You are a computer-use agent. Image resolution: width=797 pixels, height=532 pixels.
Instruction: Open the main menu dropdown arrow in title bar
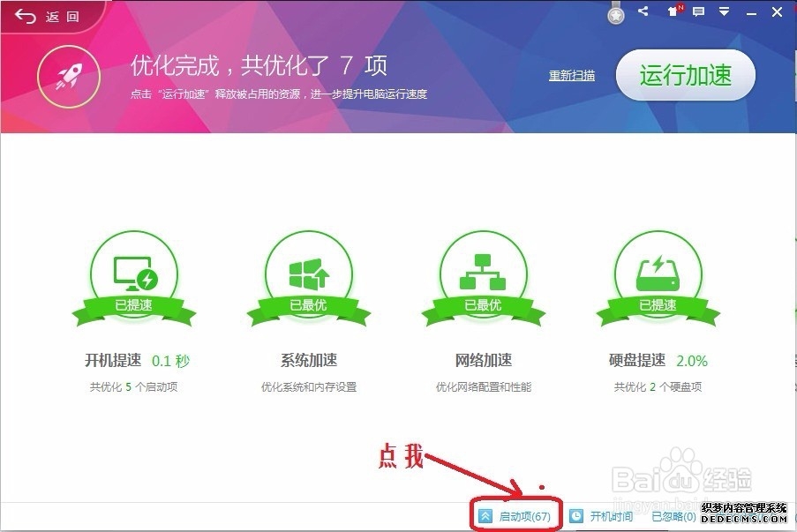(x=725, y=13)
